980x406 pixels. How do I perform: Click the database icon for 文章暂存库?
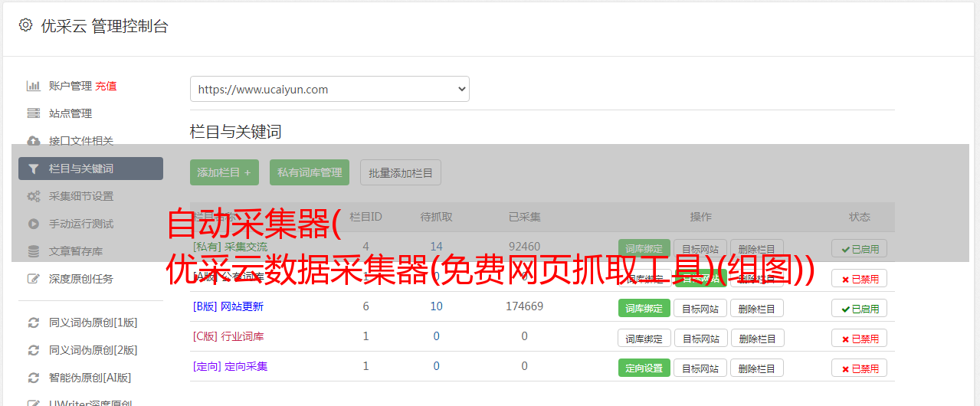coord(34,251)
